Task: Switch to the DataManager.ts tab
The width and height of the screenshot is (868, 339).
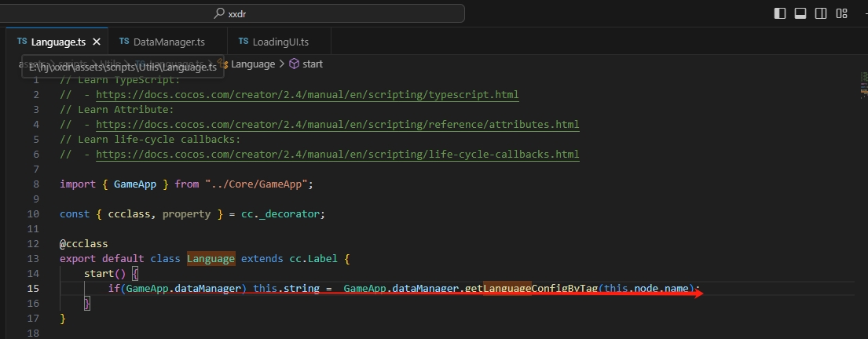Action: pyautogui.click(x=168, y=42)
